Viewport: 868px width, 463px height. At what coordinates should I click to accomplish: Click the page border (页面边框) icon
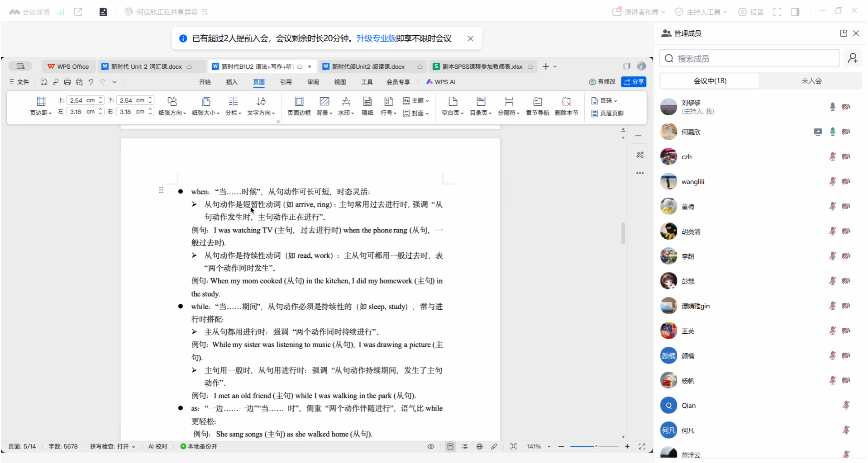(299, 102)
